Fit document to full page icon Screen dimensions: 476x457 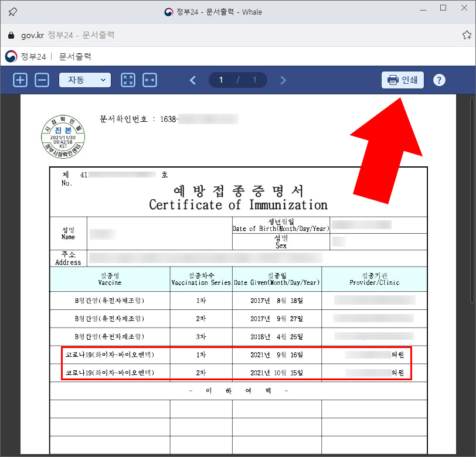click(x=128, y=80)
